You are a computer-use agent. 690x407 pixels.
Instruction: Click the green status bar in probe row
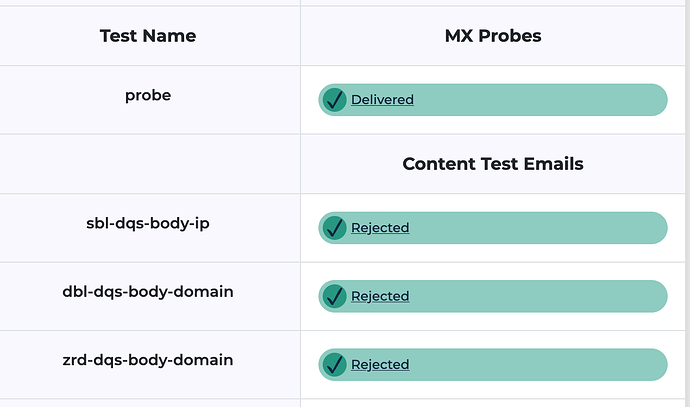click(493, 100)
